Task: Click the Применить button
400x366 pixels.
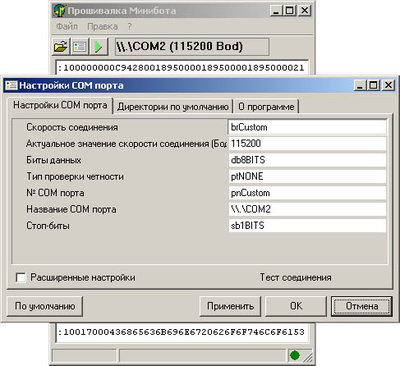Action: pos(230,306)
